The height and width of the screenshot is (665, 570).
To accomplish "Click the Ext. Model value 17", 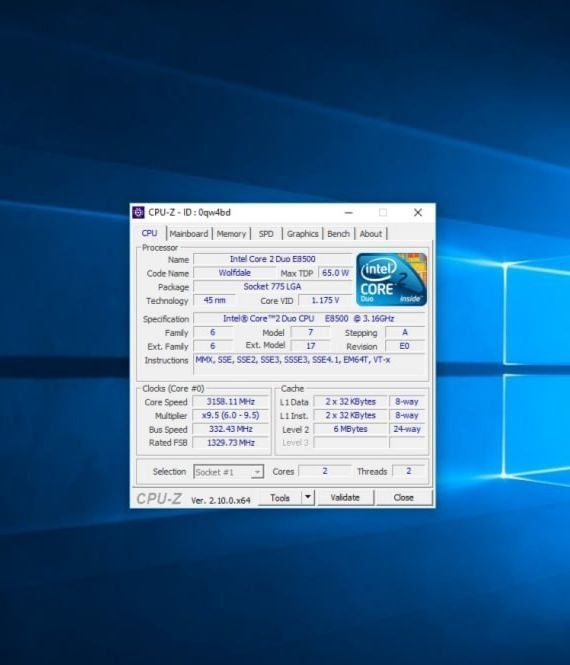I will (x=310, y=346).
